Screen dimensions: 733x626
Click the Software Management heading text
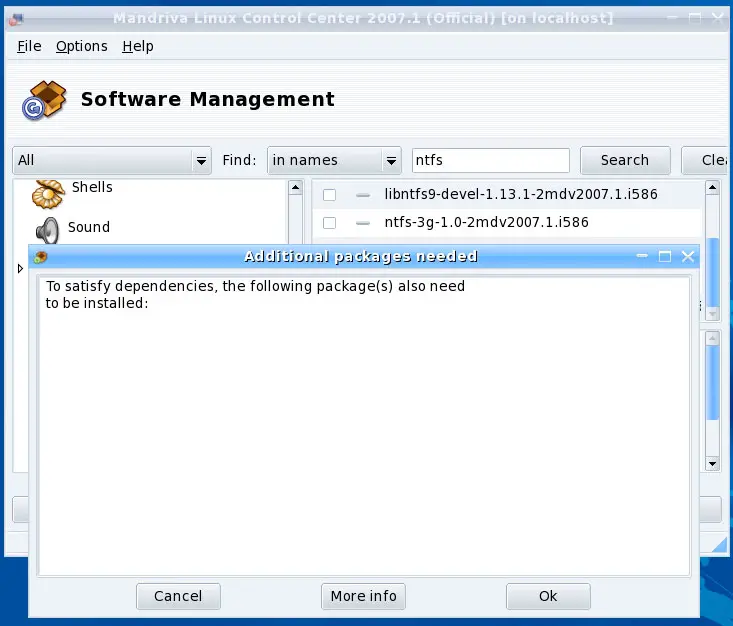(208, 99)
